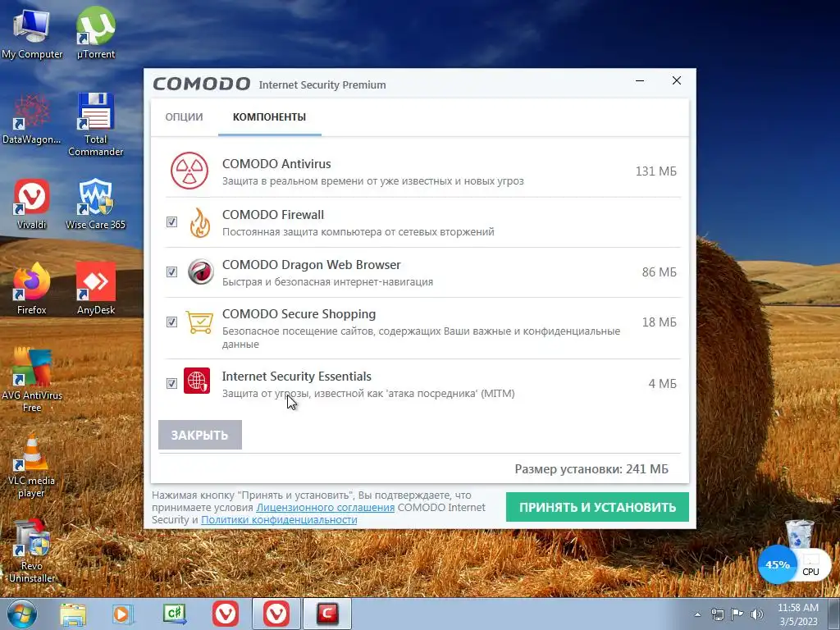
Task: Open Revo Uninstaller desktop shortcut
Action: tap(32, 550)
